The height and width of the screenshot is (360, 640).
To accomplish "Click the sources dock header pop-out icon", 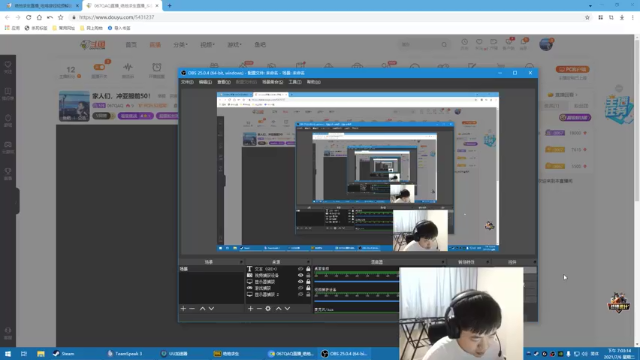I will [x=308, y=262].
